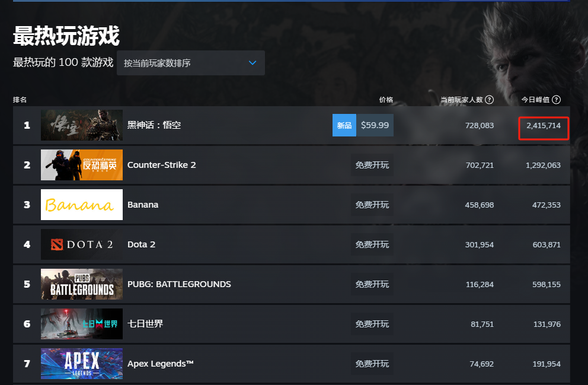Open Banana game thumbnail
Viewport: 588px width, 385px height.
[x=82, y=205]
